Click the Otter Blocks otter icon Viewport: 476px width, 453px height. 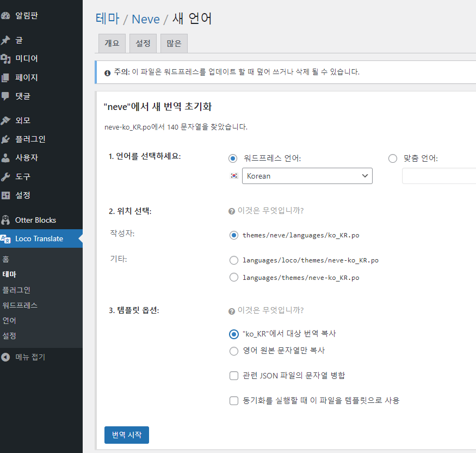pos(5,220)
